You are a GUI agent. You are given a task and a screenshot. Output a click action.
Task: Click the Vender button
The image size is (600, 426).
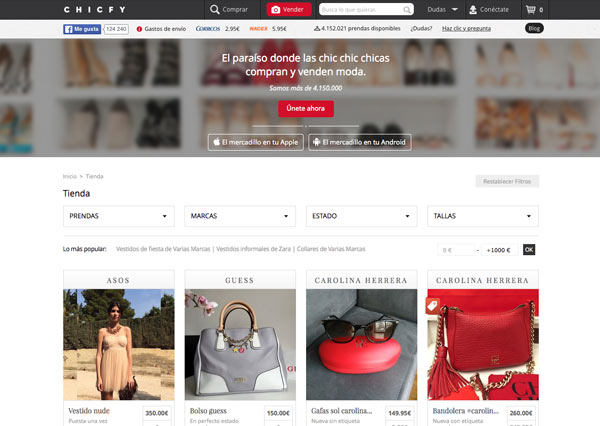289,10
